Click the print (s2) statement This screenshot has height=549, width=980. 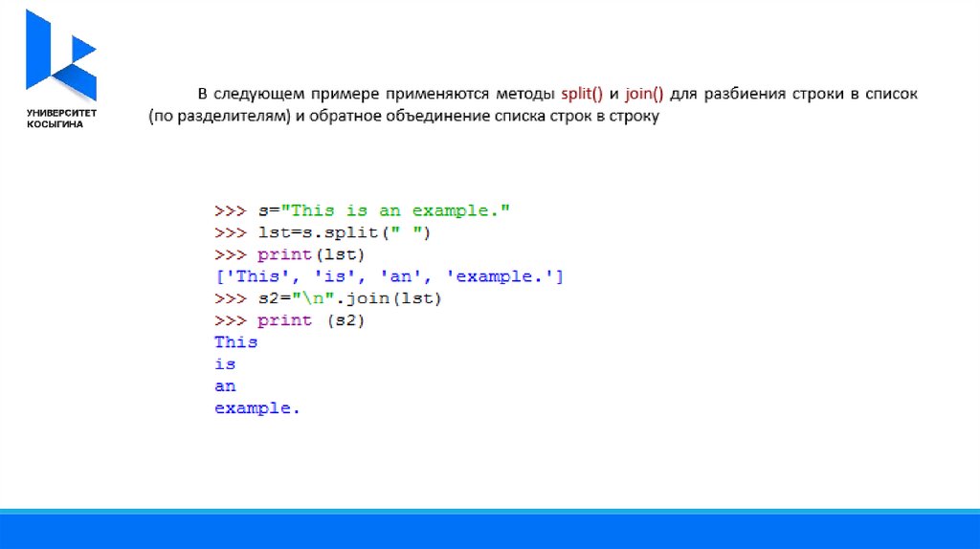tap(311, 320)
